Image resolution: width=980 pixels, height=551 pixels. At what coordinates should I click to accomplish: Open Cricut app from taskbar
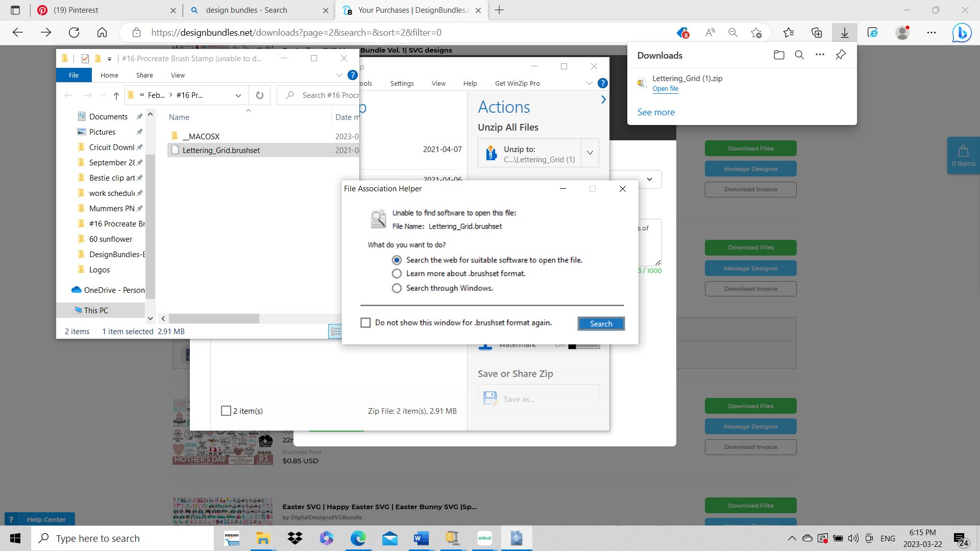(484, 538)
